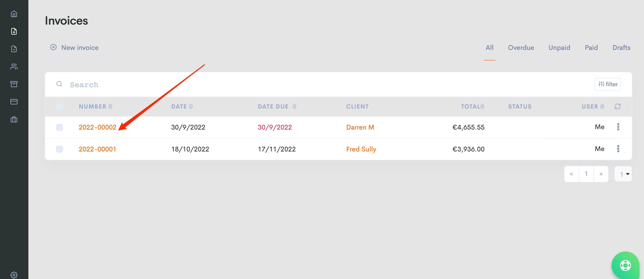Open invoice 2022-00002 link
This screenshot has width=644, height=279.
[98, 127]
